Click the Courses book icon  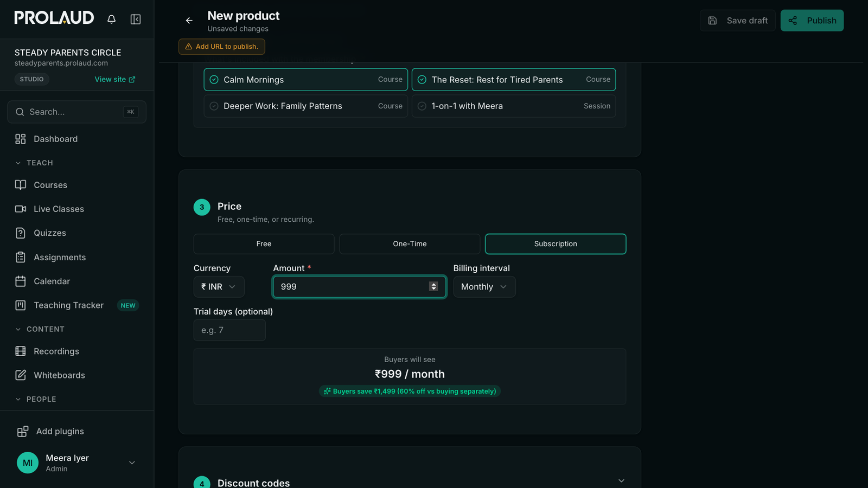pyautogui.click(x=21, y=185)
